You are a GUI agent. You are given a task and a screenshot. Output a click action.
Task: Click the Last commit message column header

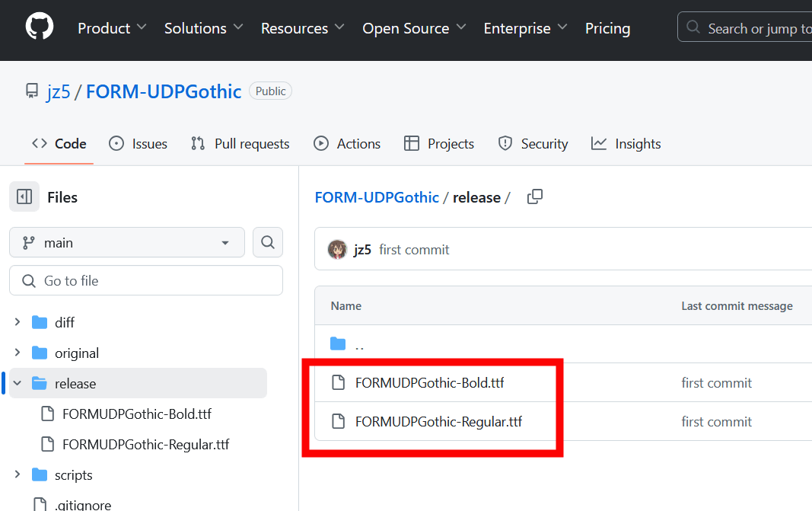pyautogui.click(x=737, y=306)
